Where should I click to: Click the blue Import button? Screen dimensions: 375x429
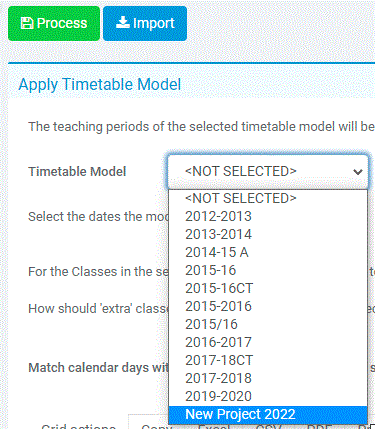[x=145, y=23]
